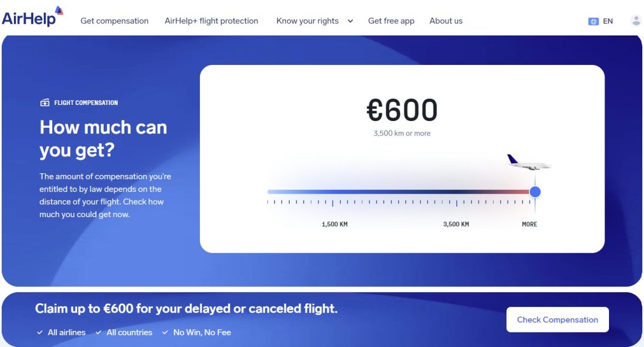The image size is (644, 347).
Task: Click the 3,500 km or more text
Action: click(402, 133)
